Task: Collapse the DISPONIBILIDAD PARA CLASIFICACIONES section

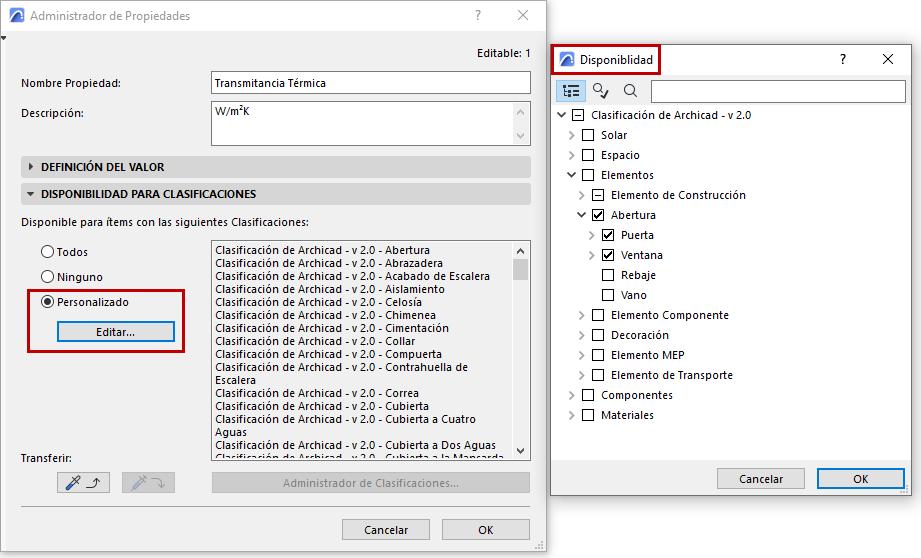Action: (30, 194)
